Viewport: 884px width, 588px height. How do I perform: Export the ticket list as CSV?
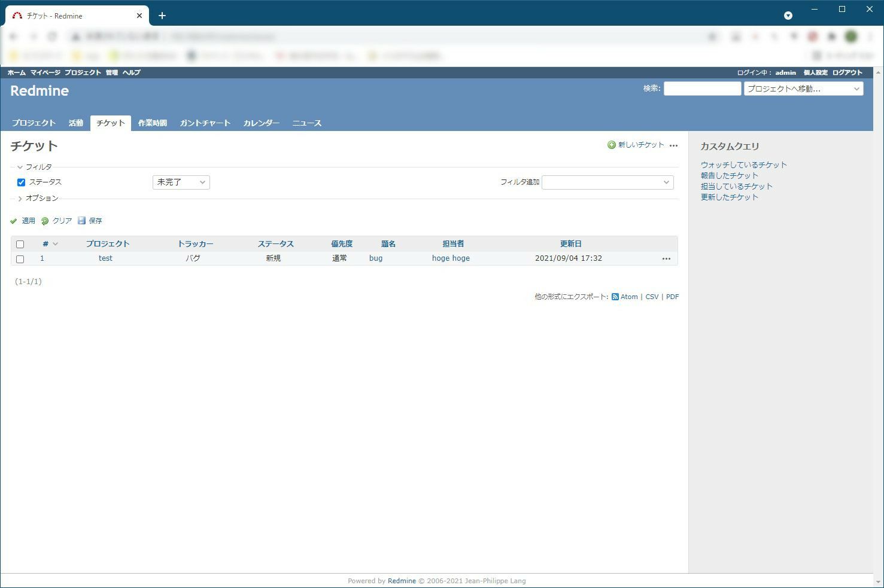(x=652, y=297)
